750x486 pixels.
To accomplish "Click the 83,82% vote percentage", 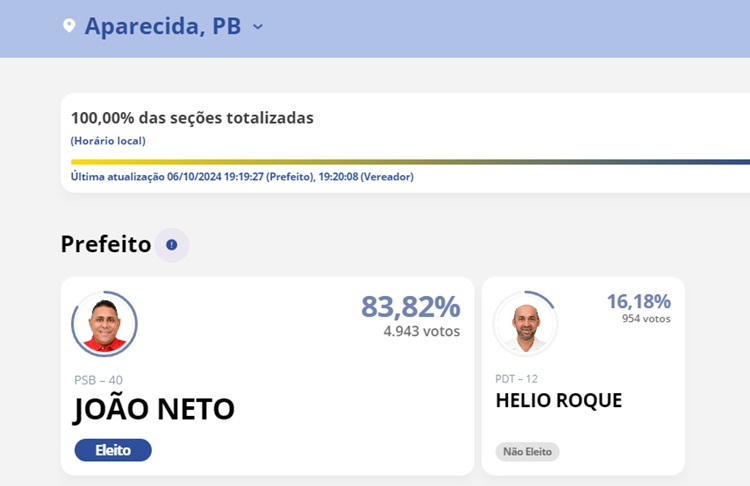I will coord(410,307).
